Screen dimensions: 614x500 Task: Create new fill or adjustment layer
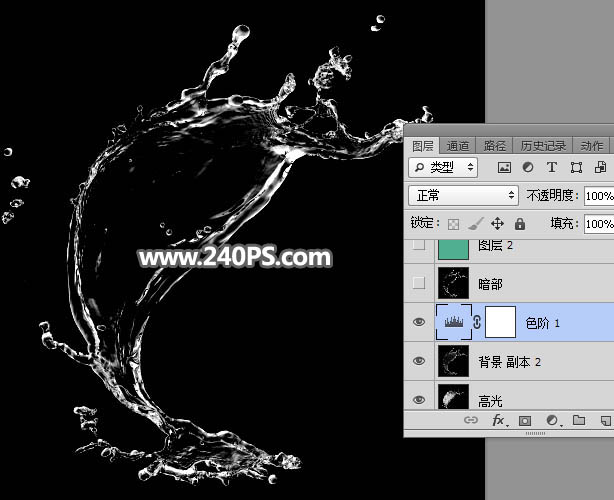(x=553, y=421)
